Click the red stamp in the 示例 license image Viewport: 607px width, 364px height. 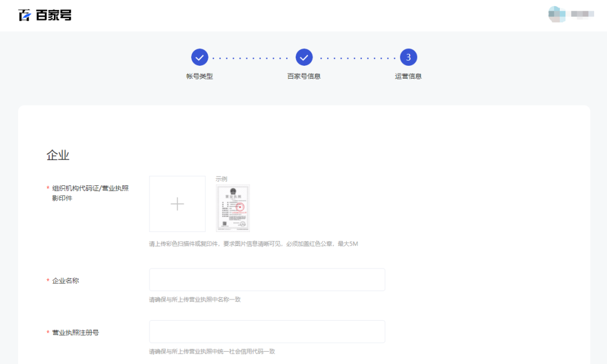point(240,207)
